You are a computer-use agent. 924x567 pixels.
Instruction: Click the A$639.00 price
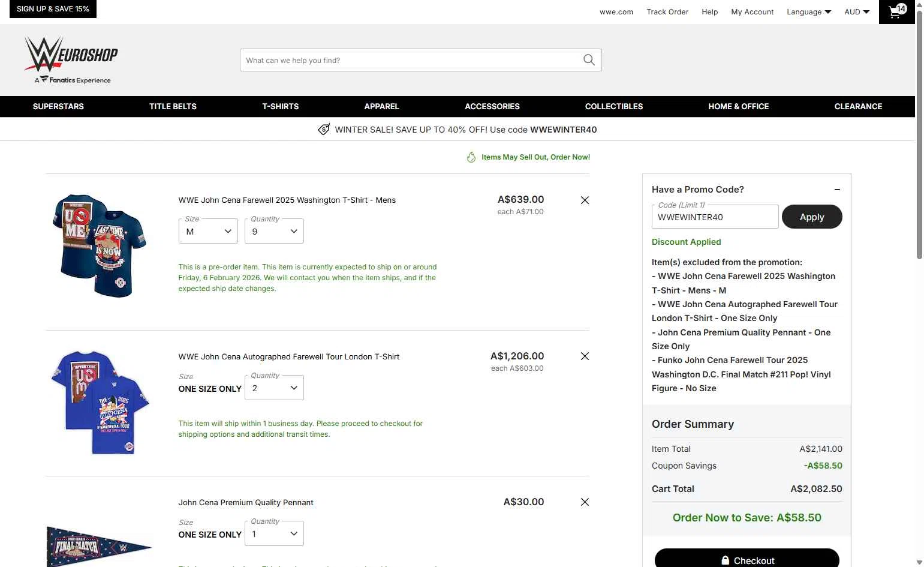[x=520, y=199]
